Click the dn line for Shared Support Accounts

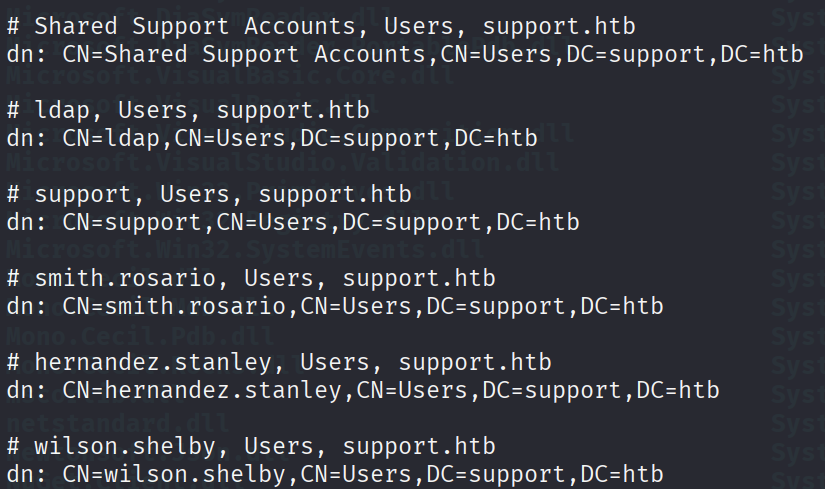tap(405, 54)
